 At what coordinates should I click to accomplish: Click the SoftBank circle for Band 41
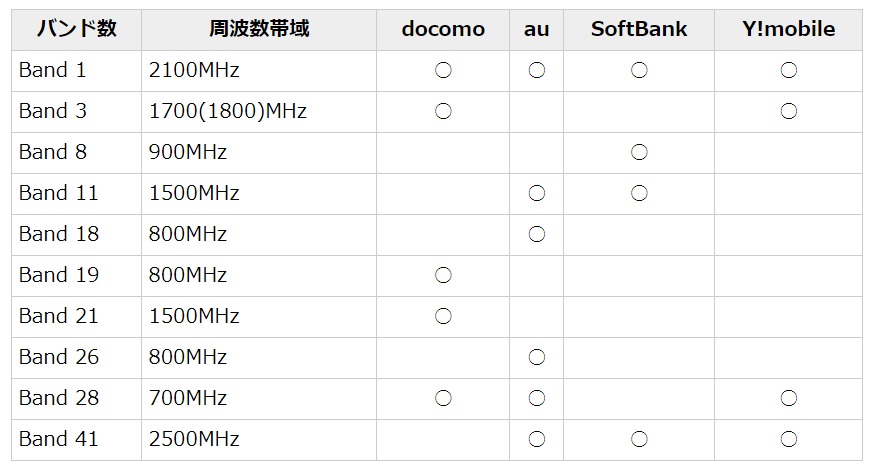click(x=639, y=439)
